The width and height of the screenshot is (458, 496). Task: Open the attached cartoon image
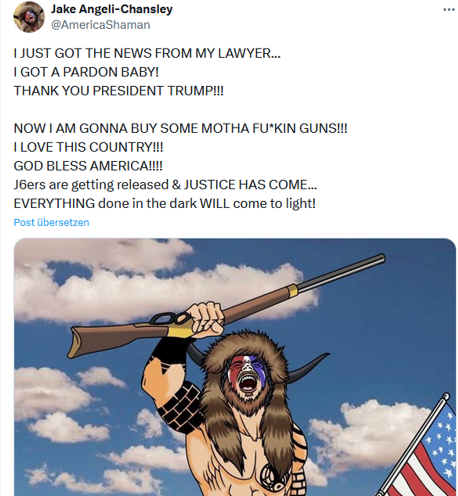click(x=235, y=367)
